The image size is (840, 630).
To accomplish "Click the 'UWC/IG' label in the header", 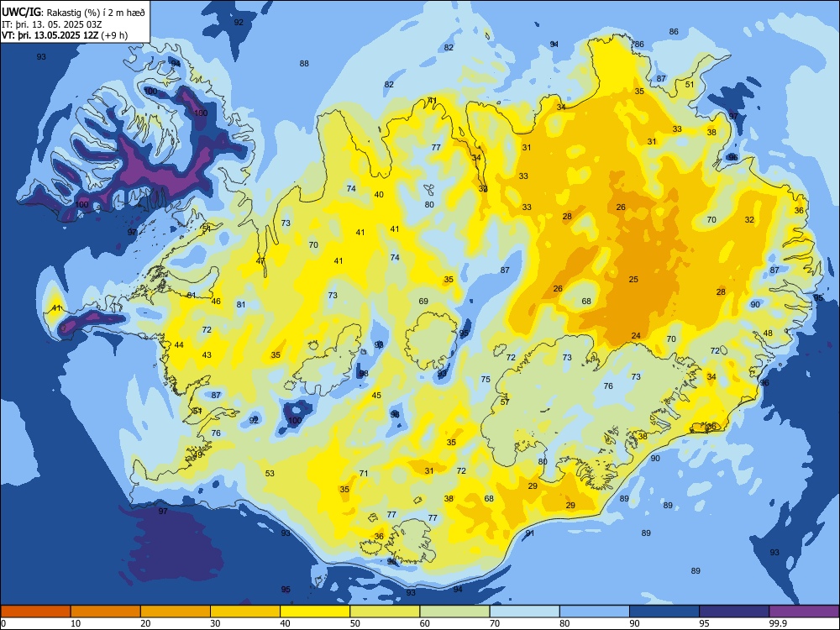I will coord(21,13).
